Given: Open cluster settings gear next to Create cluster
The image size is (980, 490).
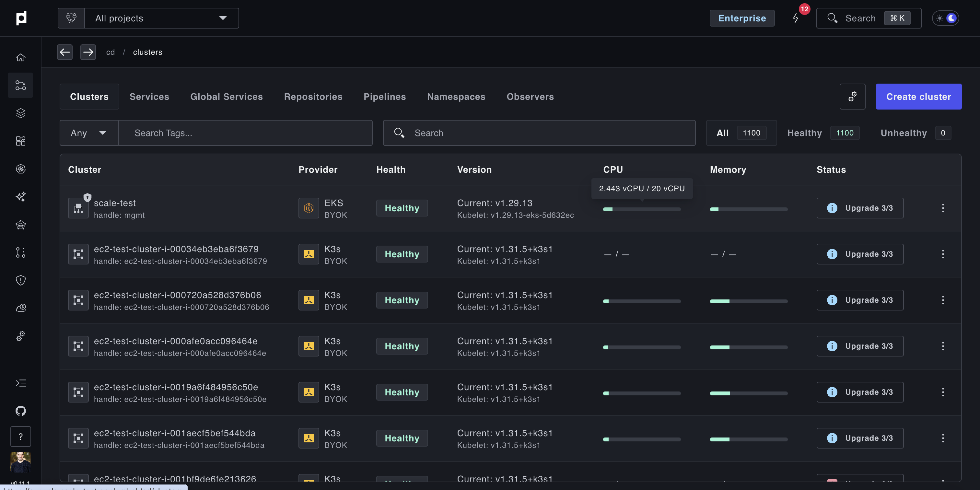Looking at the screenshot, I should tap(853, 97).
